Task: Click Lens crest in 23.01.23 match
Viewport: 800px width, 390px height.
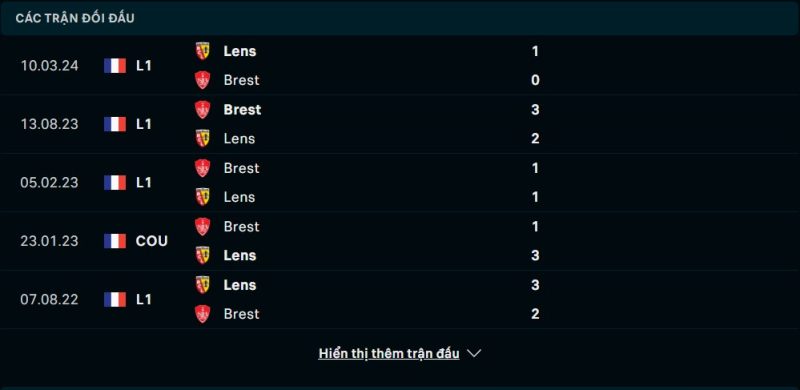Action: (x=203, y=255)
